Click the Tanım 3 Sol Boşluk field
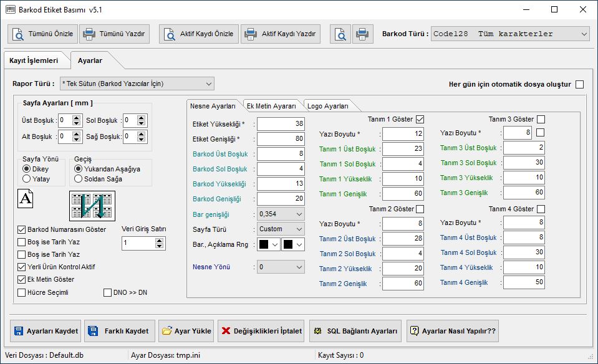 (524, 163)
